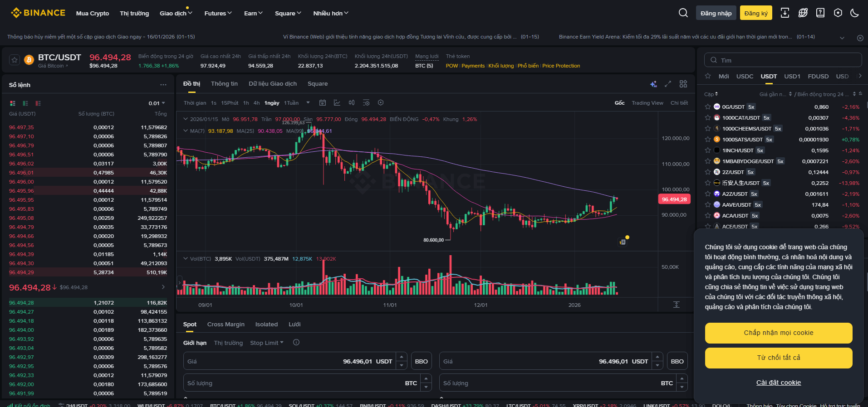Expand the announcements with the chevron

[842, 38]
